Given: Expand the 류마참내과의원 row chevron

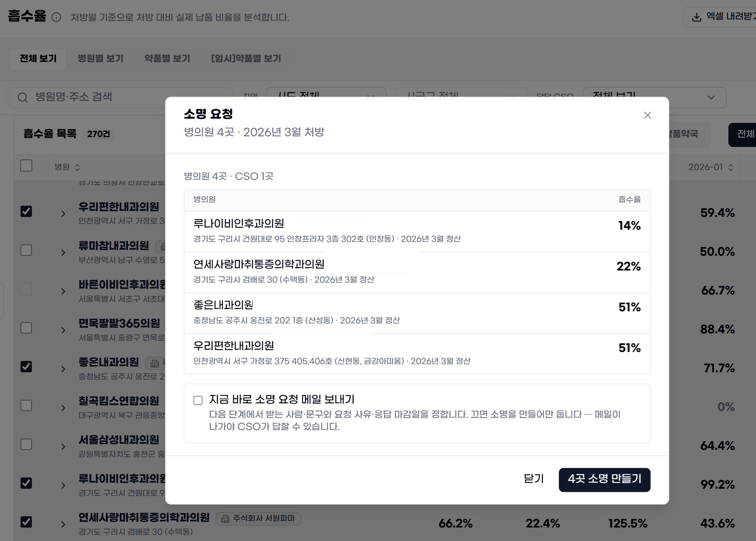Looking at the screenshot, I should pos(63,253).
